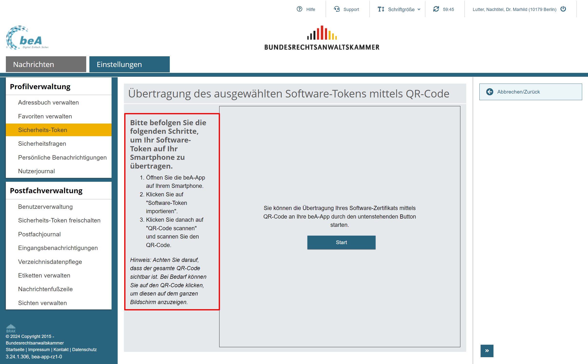This screenshot has width=588, height=364.
Task: Go to Sicherheits-Token freischalten
Action: pyautogui.click(x=59, y=220)
